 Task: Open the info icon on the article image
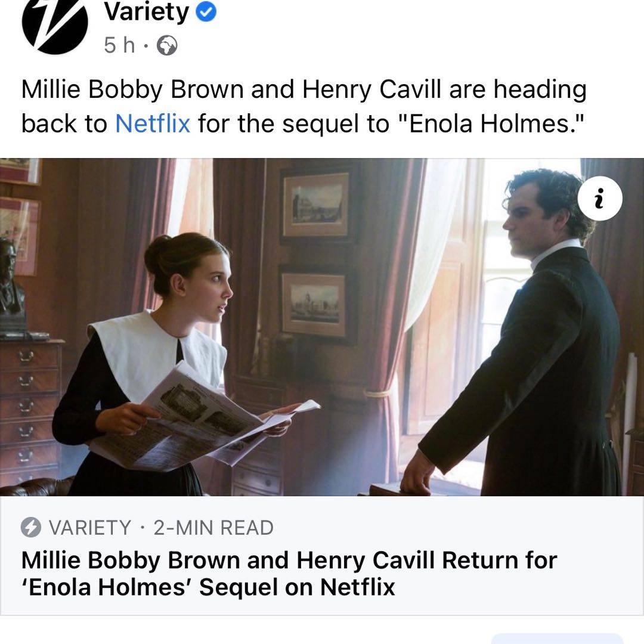(x=600, y=199)
